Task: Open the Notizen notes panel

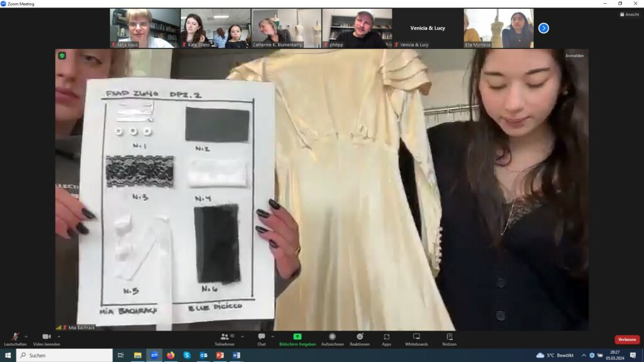Action: tap(449, 338)
